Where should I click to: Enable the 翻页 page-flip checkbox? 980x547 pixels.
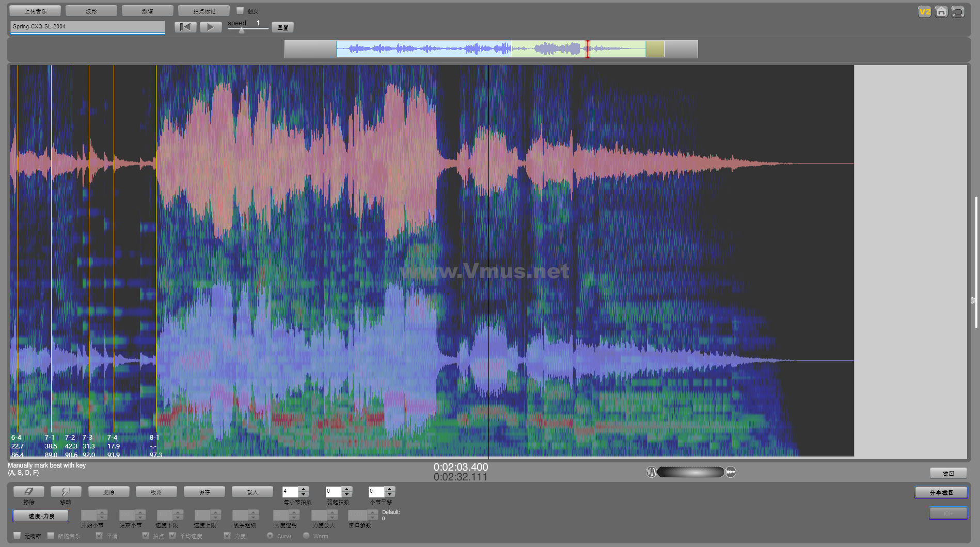[x=240, y=10]
